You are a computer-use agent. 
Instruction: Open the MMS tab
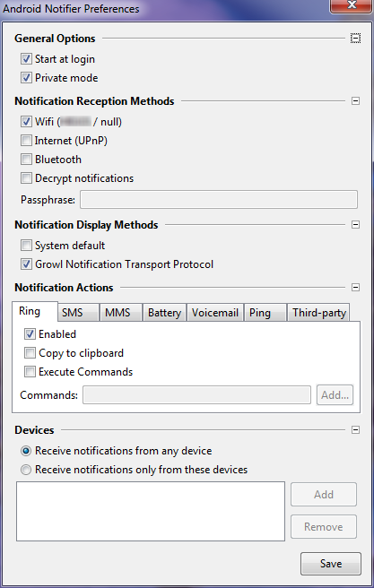(x=120, y=313)
